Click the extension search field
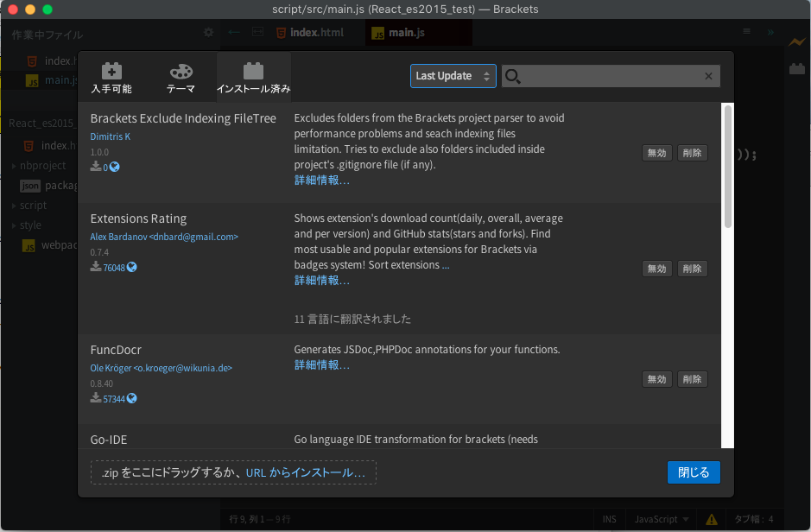 click(x=611, y=76)
